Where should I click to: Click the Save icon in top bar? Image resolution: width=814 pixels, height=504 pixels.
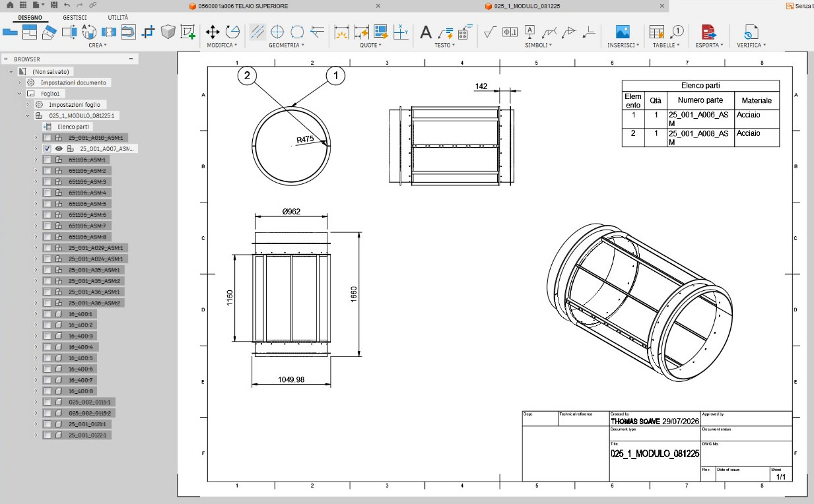(x=54, y=5)
